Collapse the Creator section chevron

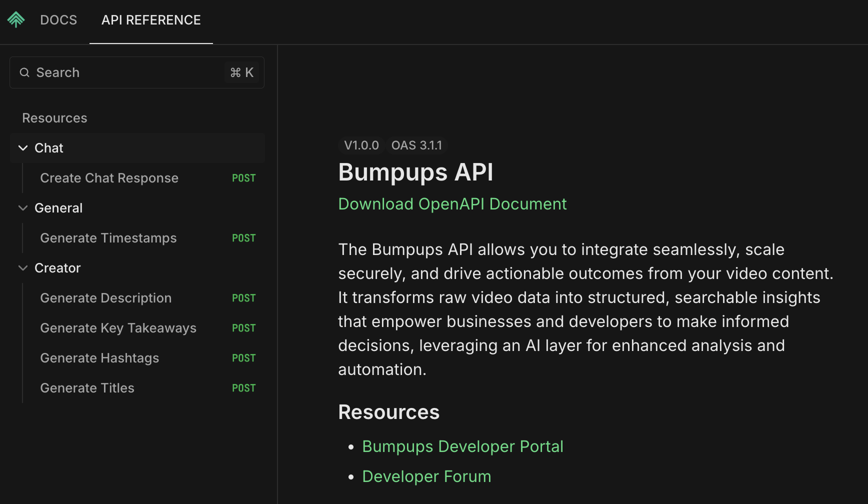click(x=23, y=268)
